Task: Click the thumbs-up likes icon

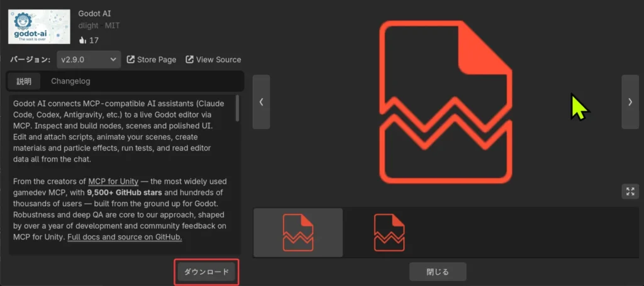Action: [x=82, y=40]
